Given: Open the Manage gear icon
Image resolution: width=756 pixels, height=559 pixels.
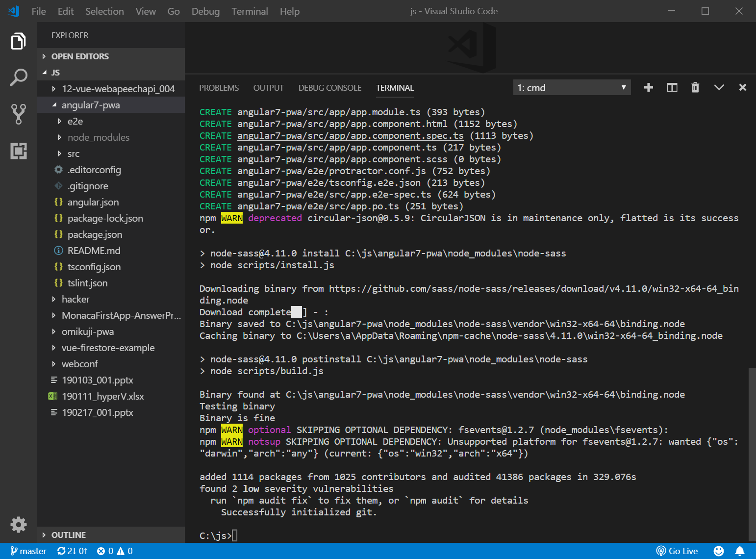Looking at the screenshot, I should coord(18,524).
